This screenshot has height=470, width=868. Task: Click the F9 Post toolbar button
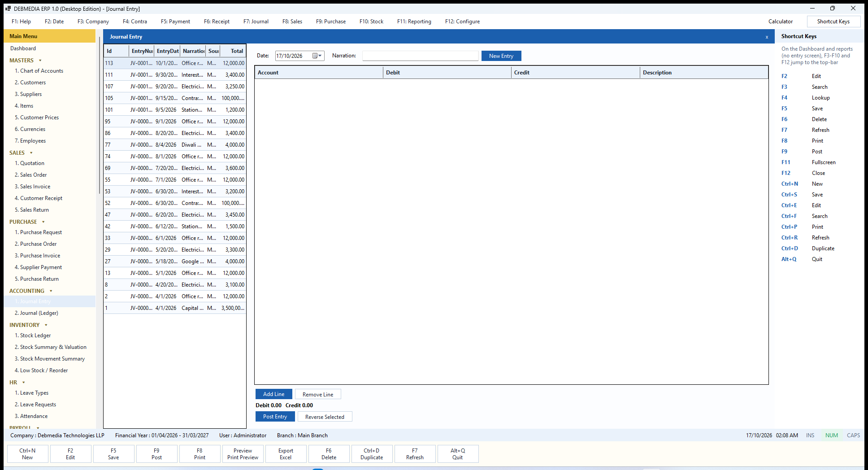click(x=156, y=454)
